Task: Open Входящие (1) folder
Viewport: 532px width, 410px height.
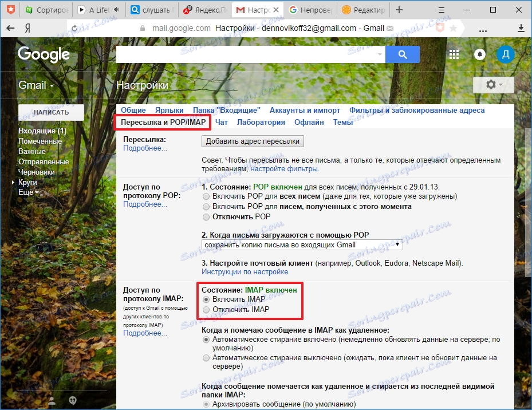Action: [42, 131]
